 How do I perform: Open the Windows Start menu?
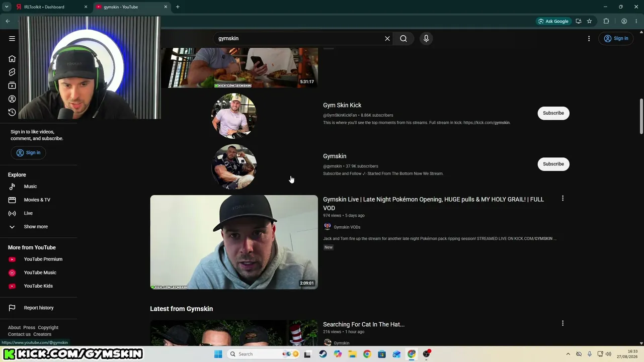218,354
